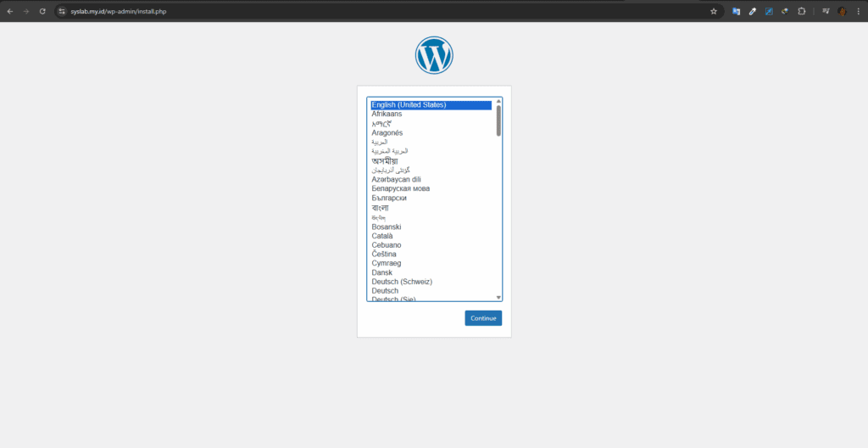Open the media controls icon
The width and height of the screenshot is (868, 448).
(826, 11)
